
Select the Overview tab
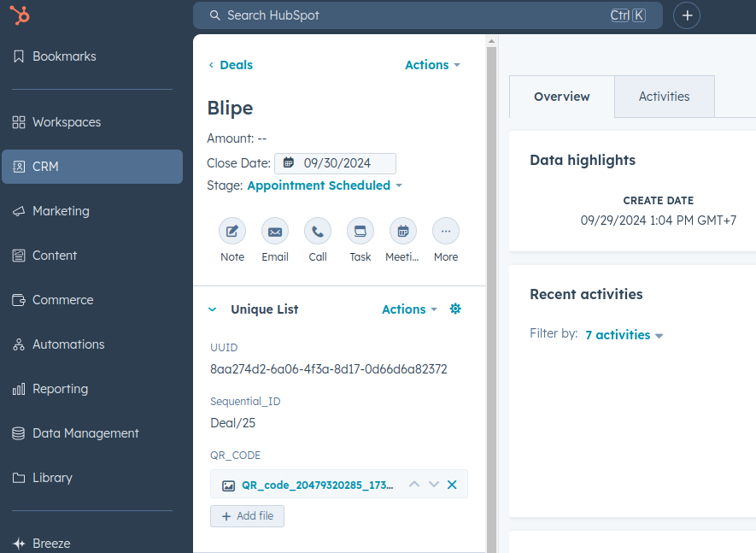pyautogui.click(x=561, y=97)
